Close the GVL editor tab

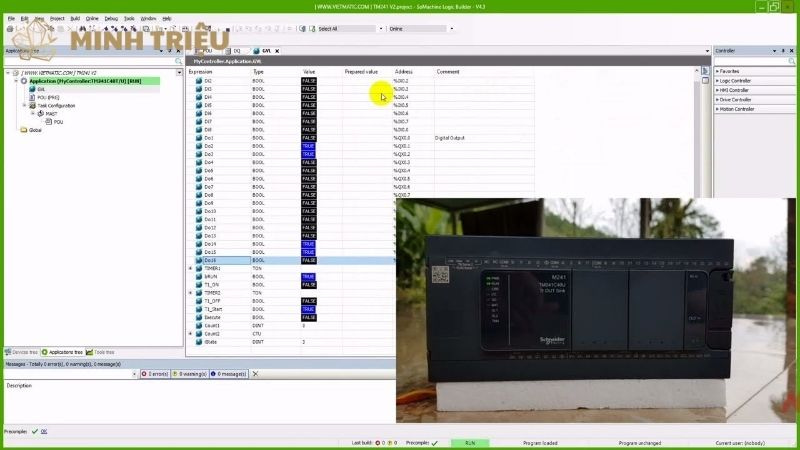click(x=277, y=50)
